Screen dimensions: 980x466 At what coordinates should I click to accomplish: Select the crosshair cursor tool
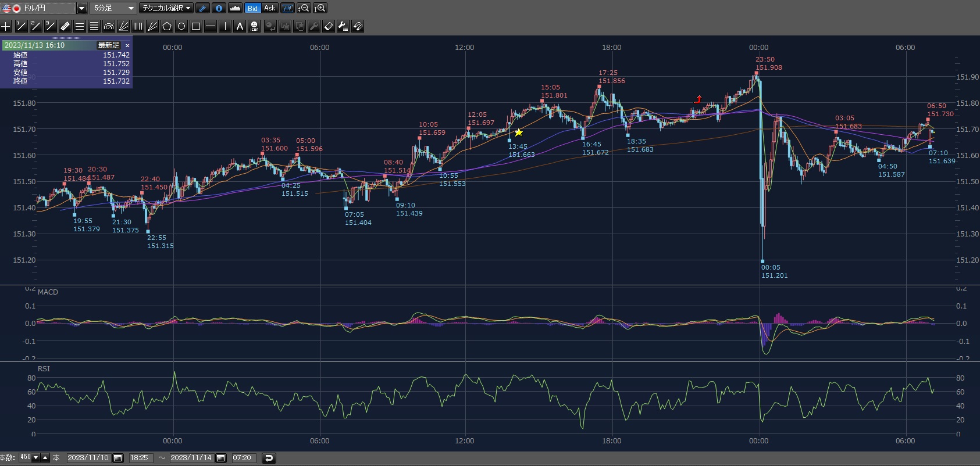click(6, 26)
